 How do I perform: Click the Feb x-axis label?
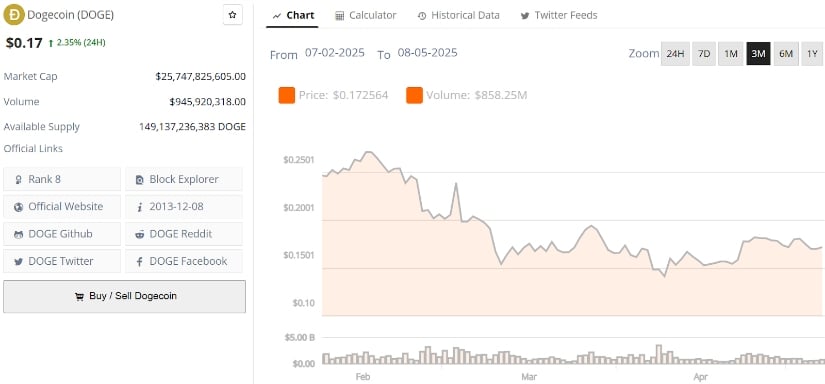tap(363, 377)
